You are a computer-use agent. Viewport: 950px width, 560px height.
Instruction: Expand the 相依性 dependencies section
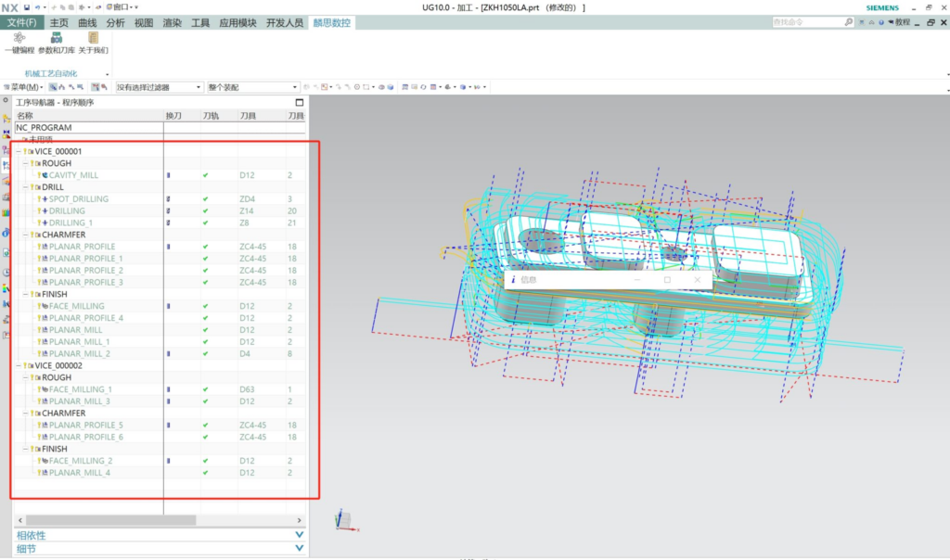point(300,535)
